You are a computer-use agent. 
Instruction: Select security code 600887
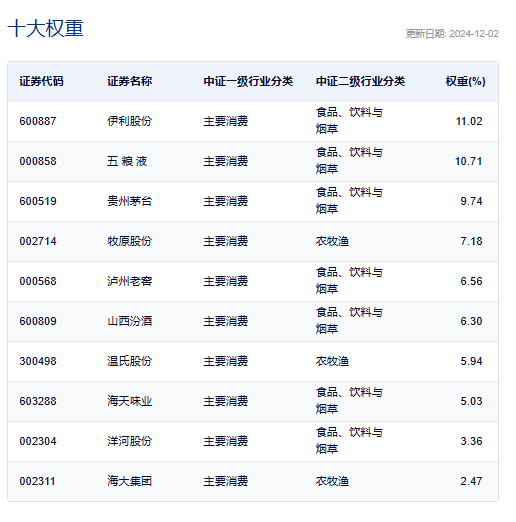click(x=38, y=121)
